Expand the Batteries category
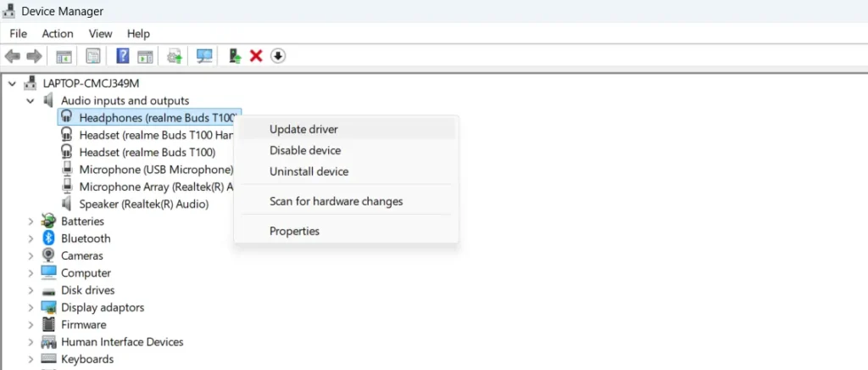 pos(31,221)
